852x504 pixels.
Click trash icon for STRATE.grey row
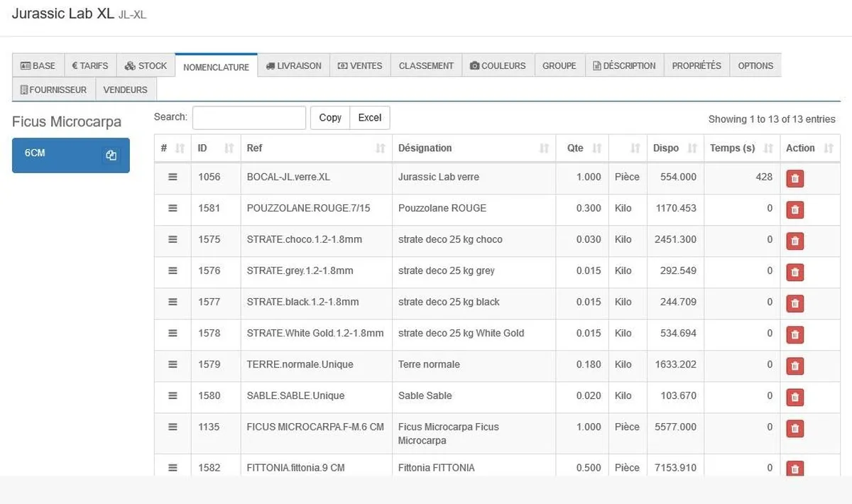[794, 272]
